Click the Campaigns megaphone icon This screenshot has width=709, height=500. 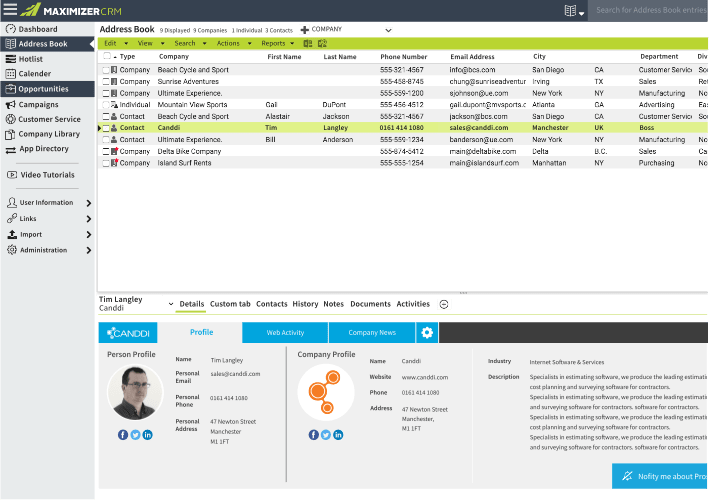tap(10, 104)
